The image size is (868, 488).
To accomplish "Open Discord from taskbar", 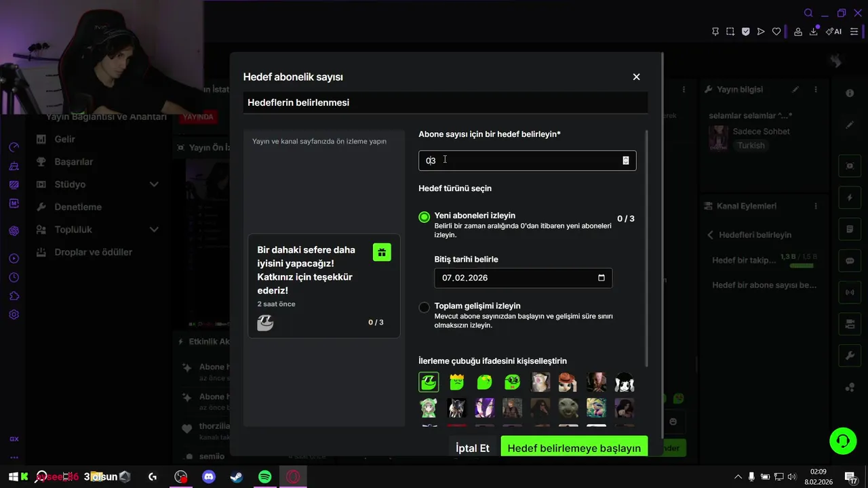I will coord(209,477).
